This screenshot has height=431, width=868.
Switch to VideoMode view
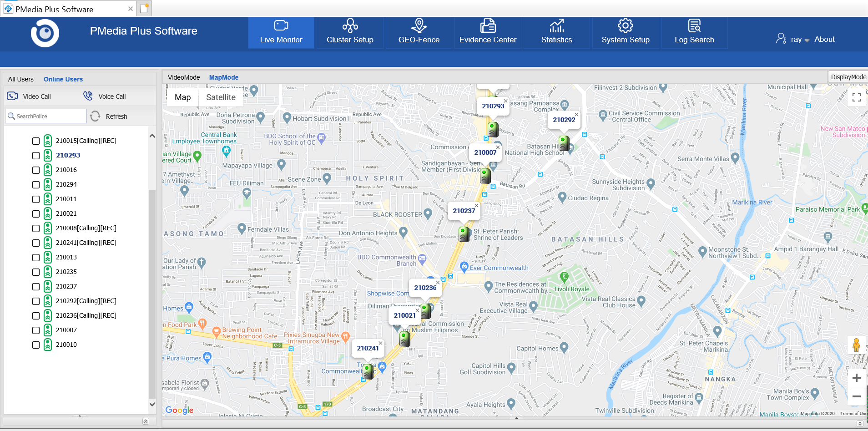184,77
